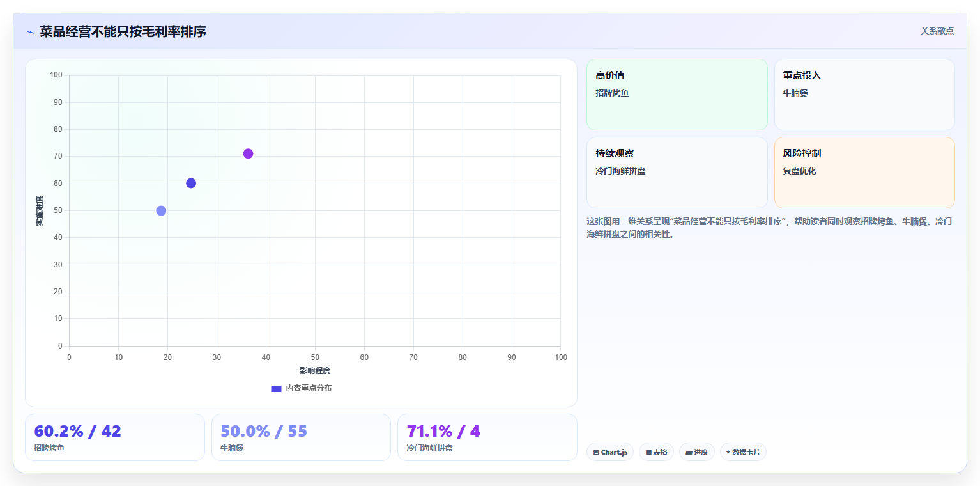Select the 风险控制 quadrant card
The height and width of the screenshot is (486, 980).
point(864,173)
